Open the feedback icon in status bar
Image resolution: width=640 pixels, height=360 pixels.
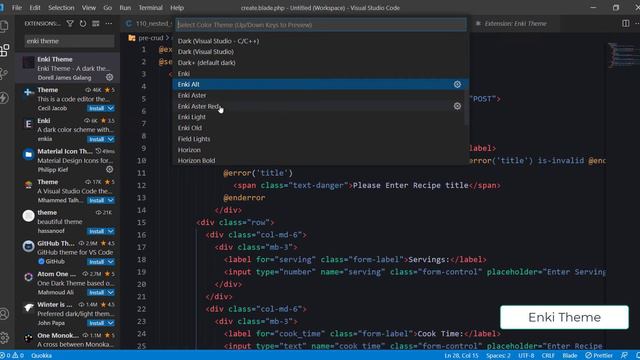pyautogui.click(x=624, y=356)
